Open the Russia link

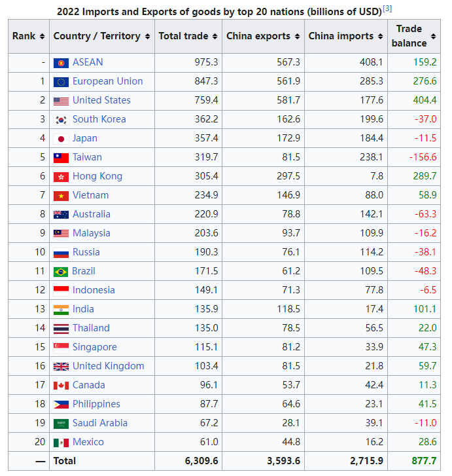tap(86, 252)
